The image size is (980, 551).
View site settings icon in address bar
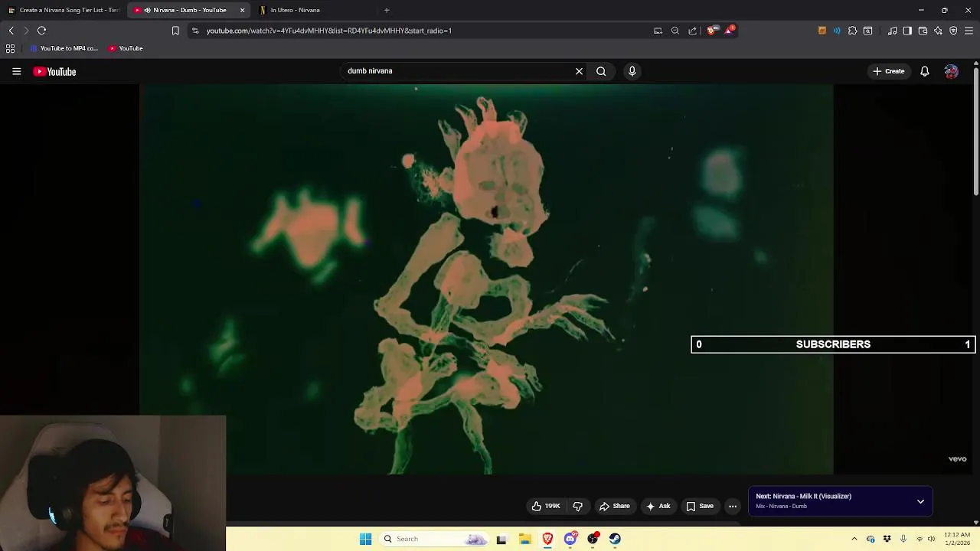pyautogui.click(x=195, y=31)
